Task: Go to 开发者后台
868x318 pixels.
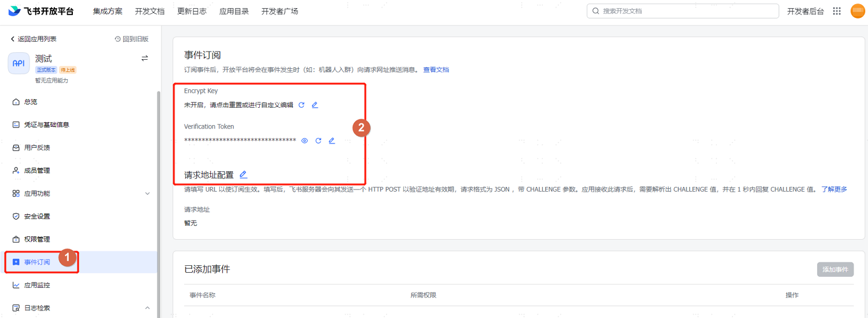Action: pyautogui.click(x=805, y=11)
